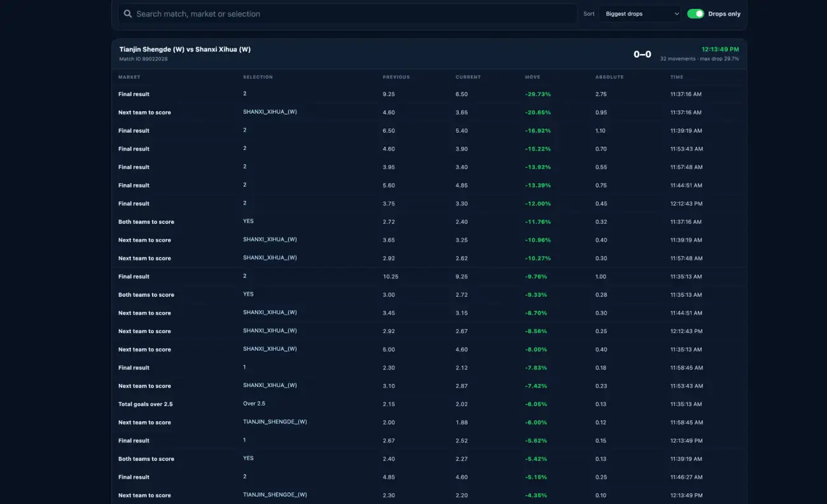Click the MARKET column header
The height and width of the screenshot is (504, 827).
[129, 77]
